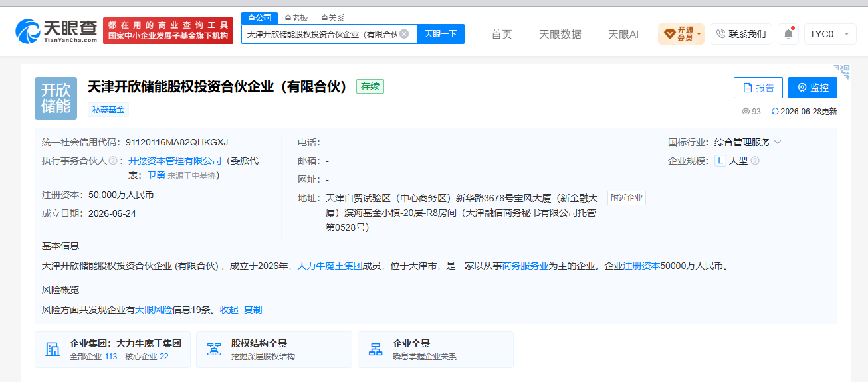This screenshot has height=382, width=868.
Task: Open 天眼数据 in the navigation
Action: [x=560, y=34]
